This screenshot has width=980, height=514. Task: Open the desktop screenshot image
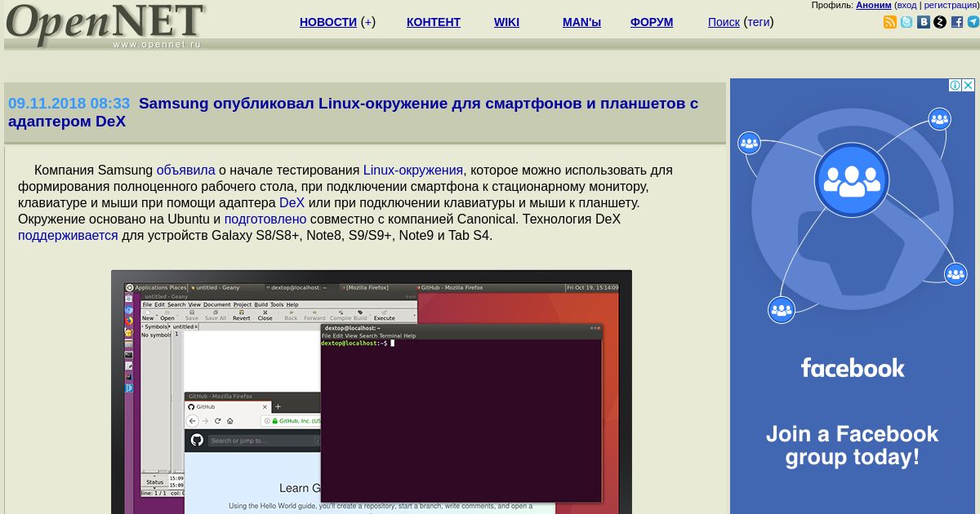(x=372, y=392)
